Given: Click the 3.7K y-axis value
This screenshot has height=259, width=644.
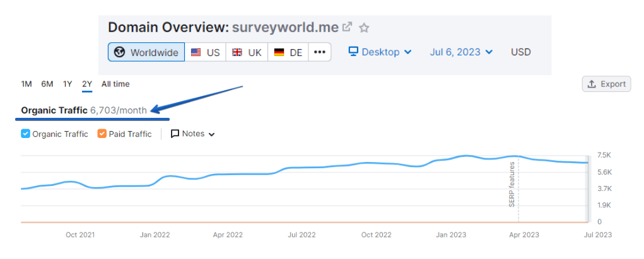Looking at the screenshot, I should point(604,189).
